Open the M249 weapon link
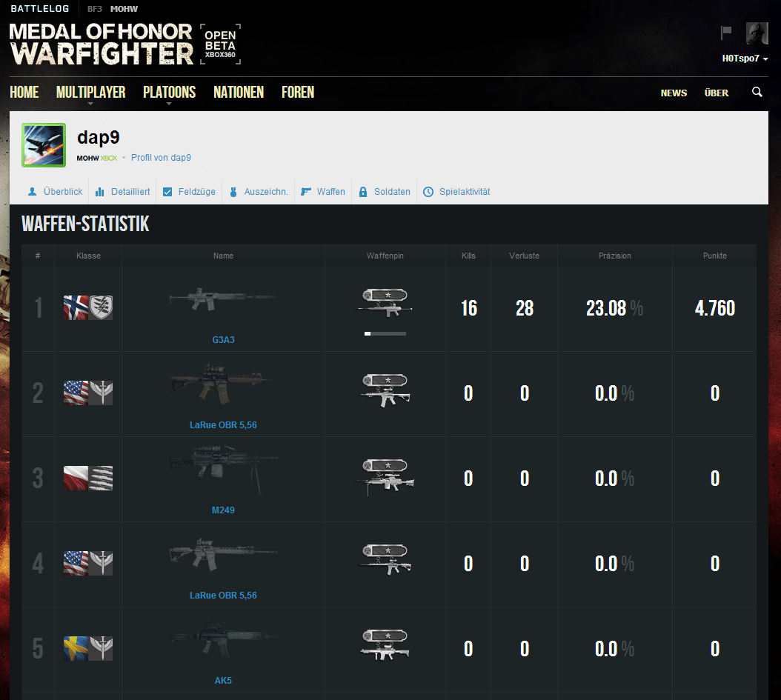 tap(223, 510)
